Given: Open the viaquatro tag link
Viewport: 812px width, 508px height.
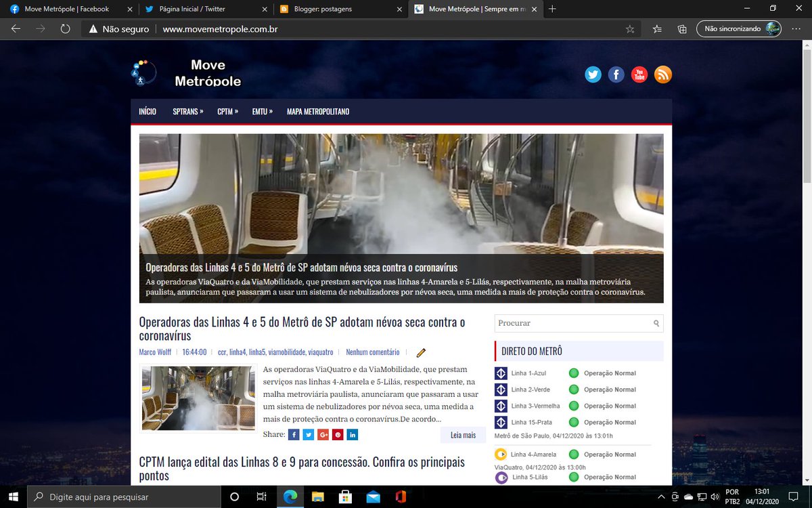Looking at the screenshot, I should tap(321, 352).
